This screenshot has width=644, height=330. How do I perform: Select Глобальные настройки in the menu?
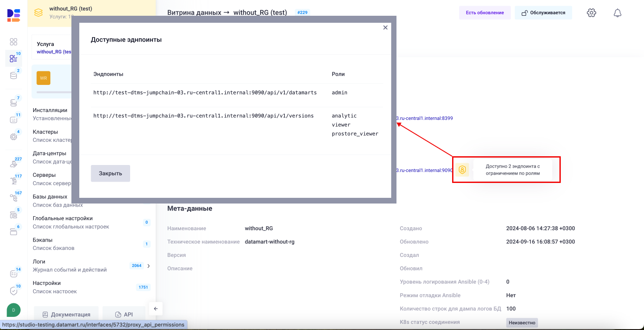coord(63,218)
